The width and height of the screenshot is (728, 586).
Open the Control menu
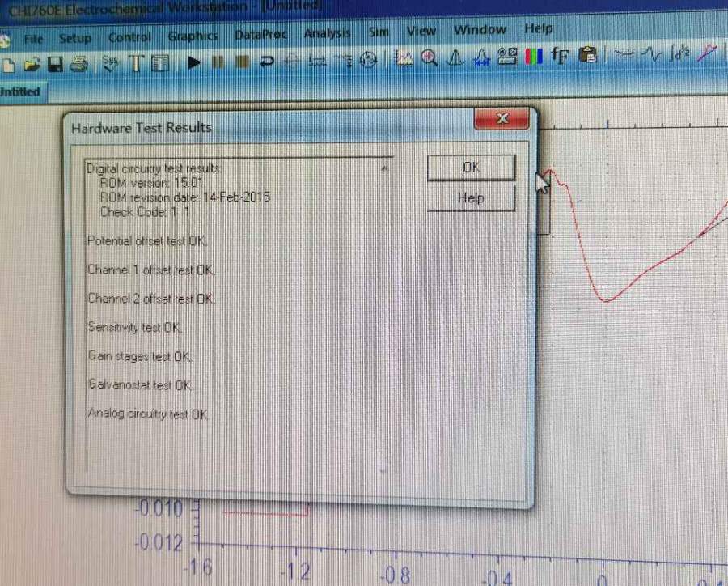coord(129,37)
